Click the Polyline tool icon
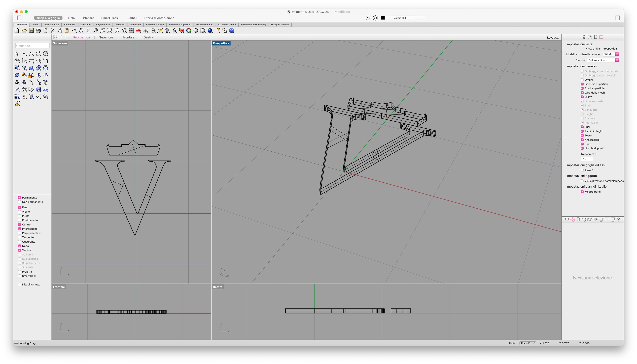The width and height of the screenshot is (637, 364). (31, 54)
